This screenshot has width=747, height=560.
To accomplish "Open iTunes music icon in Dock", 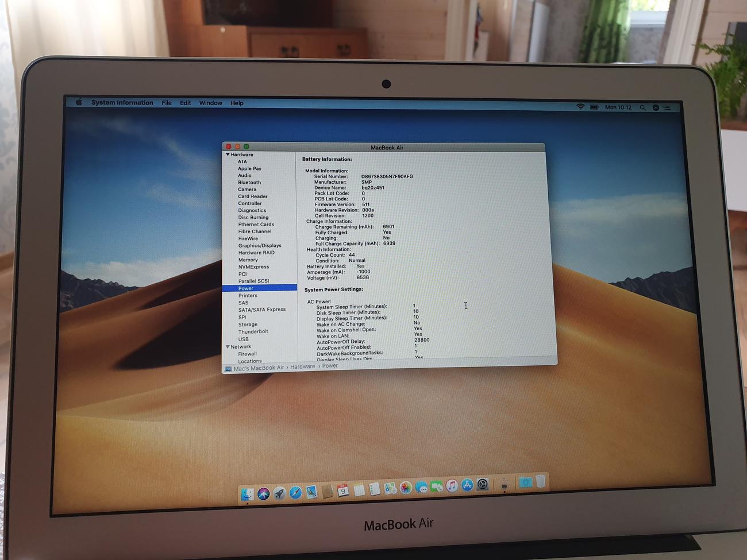I will coord(452,486).
